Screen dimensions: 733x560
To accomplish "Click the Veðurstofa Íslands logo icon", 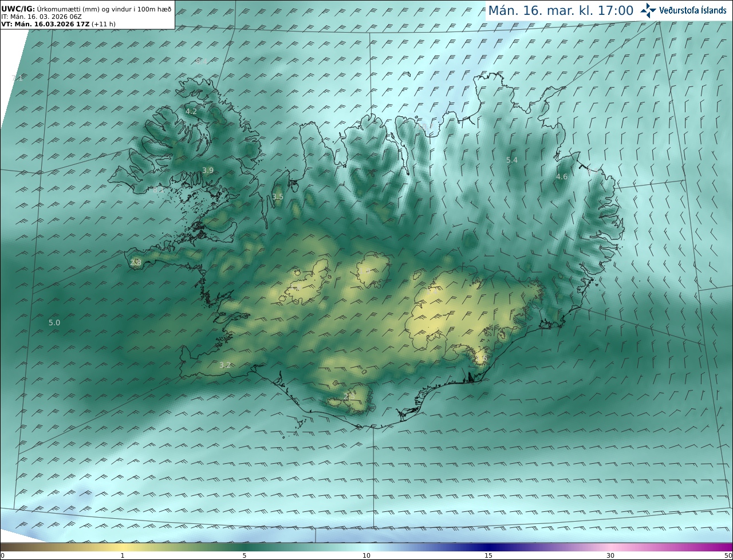I will pos(648,10).
